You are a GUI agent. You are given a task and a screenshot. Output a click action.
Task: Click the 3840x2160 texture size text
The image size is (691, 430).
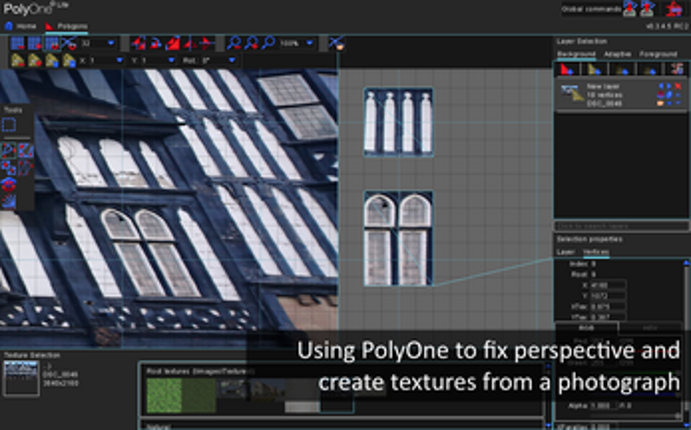click(61, 383)
